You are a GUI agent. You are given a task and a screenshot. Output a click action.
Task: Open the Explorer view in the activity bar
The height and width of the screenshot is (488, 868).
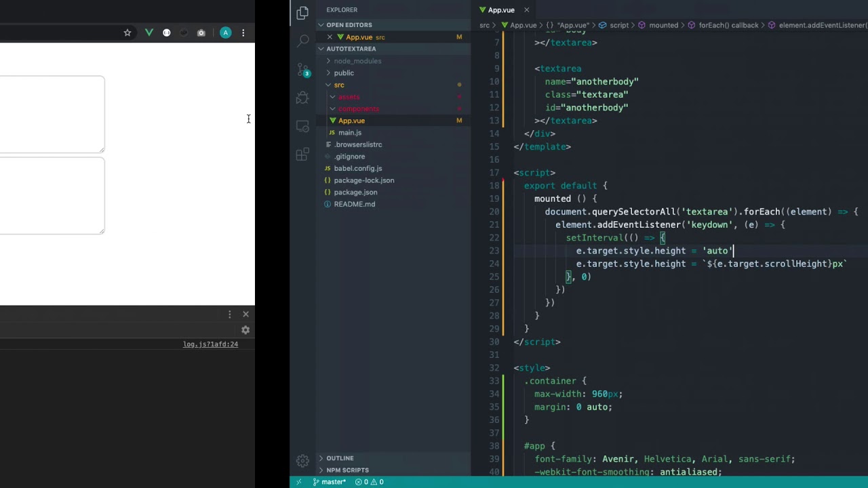pyautogui.click(x=302, y=12)
